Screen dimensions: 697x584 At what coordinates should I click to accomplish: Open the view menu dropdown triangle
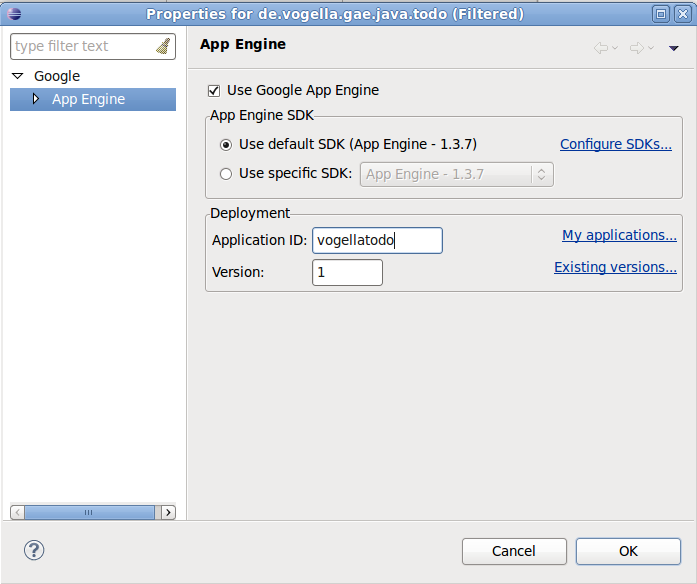point(674,48)
